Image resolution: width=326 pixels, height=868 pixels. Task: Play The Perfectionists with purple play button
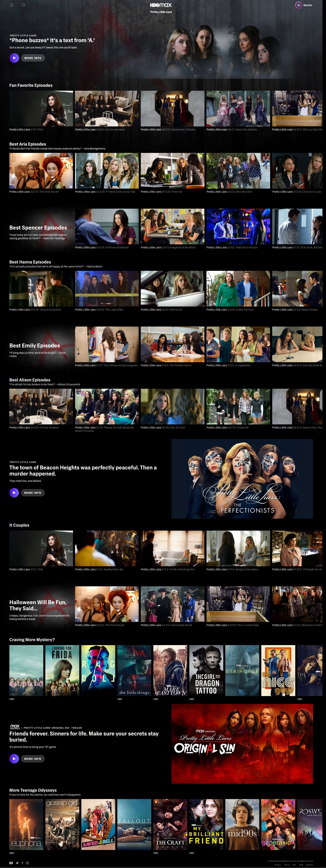tap(14, 493)
